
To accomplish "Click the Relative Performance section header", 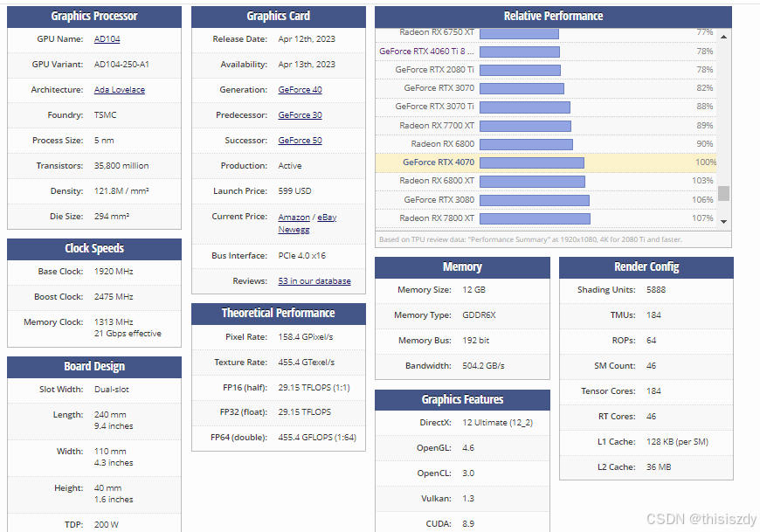I will tap(553, 17).
